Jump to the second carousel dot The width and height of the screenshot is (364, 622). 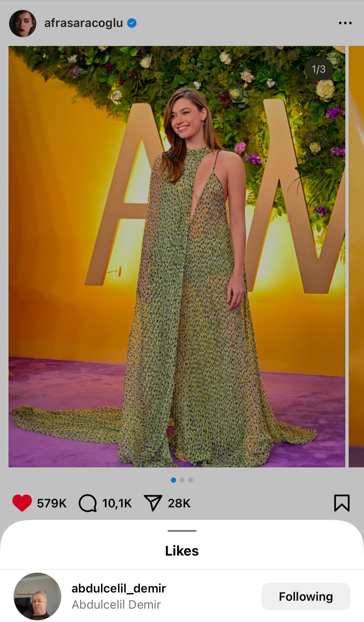[x=182, y=480]
